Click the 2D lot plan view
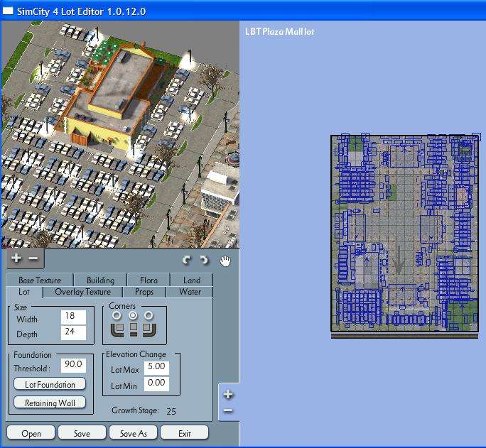486x448 pixels. [x=404, y=234]
